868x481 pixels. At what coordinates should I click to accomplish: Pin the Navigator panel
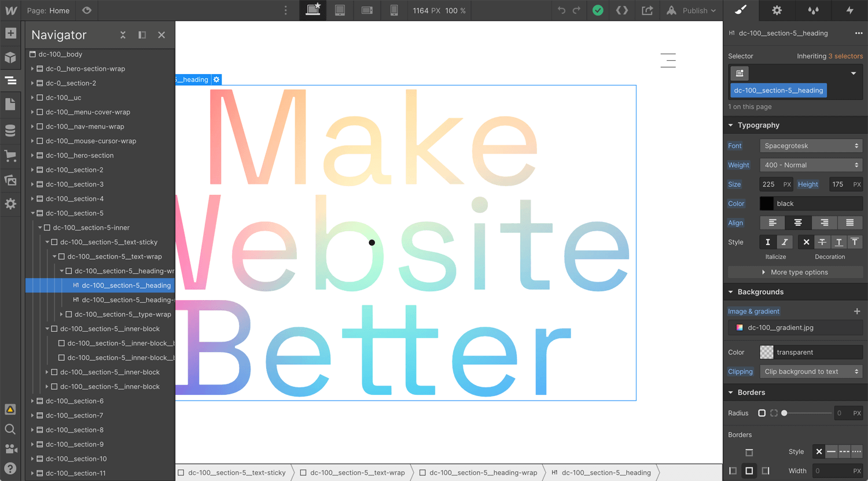[142, 35]
